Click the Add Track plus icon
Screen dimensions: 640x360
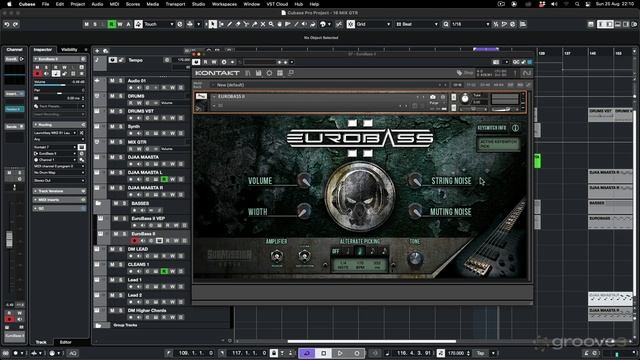(x=97, y=51)
